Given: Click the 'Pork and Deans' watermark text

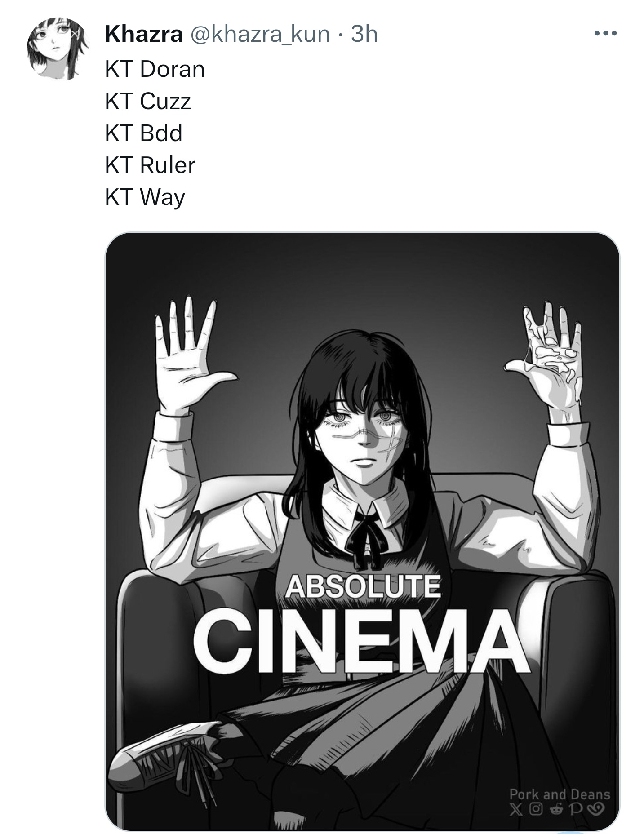Looking at the screenshot, I should tap(560, 794).
